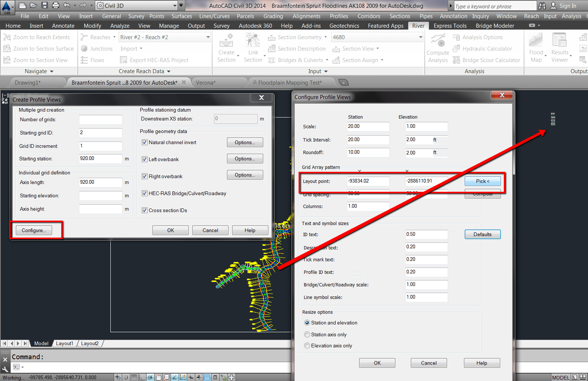Click the command line wrench customize icon

5,369
